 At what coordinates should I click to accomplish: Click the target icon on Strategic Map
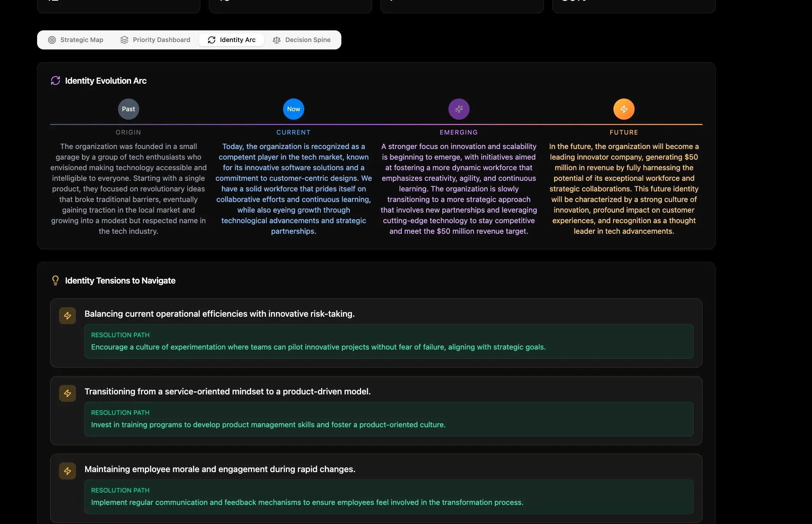(x=52, y=40)
